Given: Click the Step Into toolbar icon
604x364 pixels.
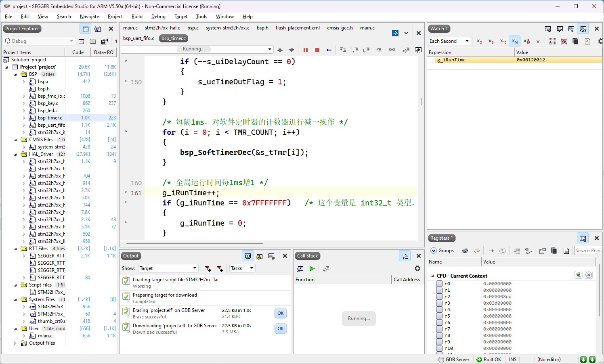Looking at the screenshot, I should coord(343,50).
